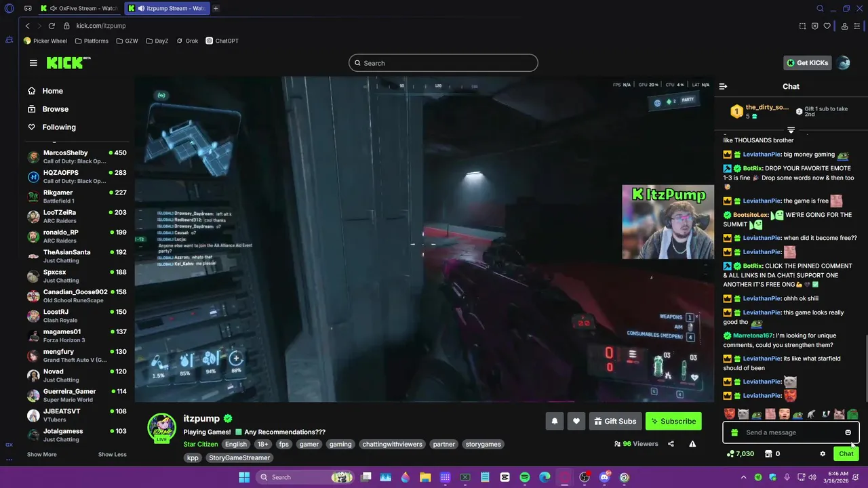868x488 pixels.
Task: Open MarcosShelby channel in sidebar
Action: tap(77, 157)
